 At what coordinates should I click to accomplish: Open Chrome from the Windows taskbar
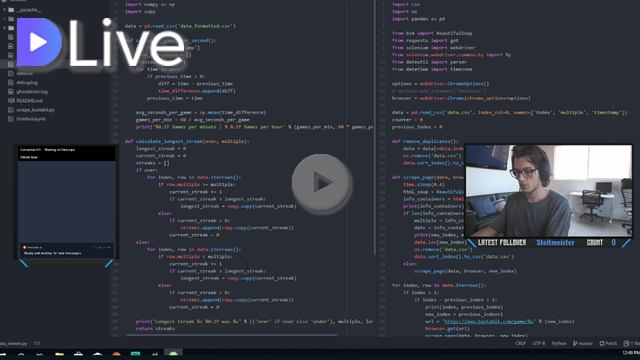[116, 355]
